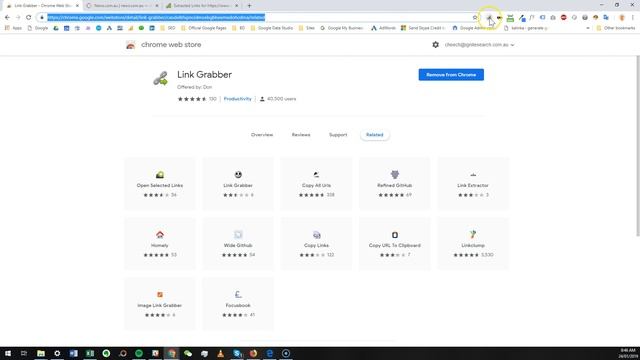Viewport: 640px width, 360px height.
Task: Go back using the browser back arrow
Action: click(x=7, y=18)
